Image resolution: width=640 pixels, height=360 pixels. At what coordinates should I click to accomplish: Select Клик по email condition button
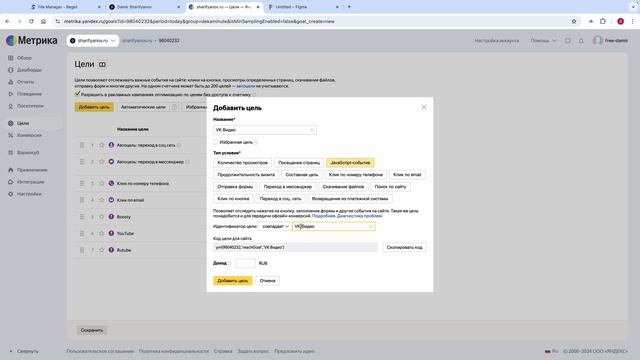407,175
